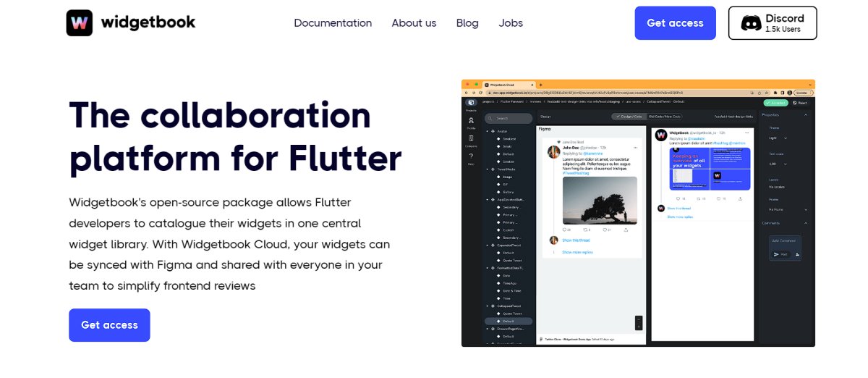Click the tree photo in John Doe's tweet
868x378 pixels.
[599, 201]
